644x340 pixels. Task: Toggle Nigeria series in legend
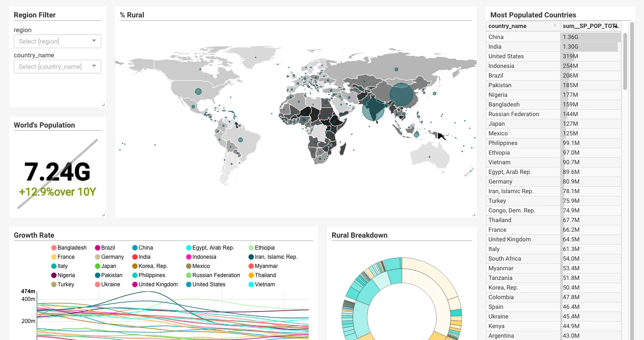click(x=63, y=275)
